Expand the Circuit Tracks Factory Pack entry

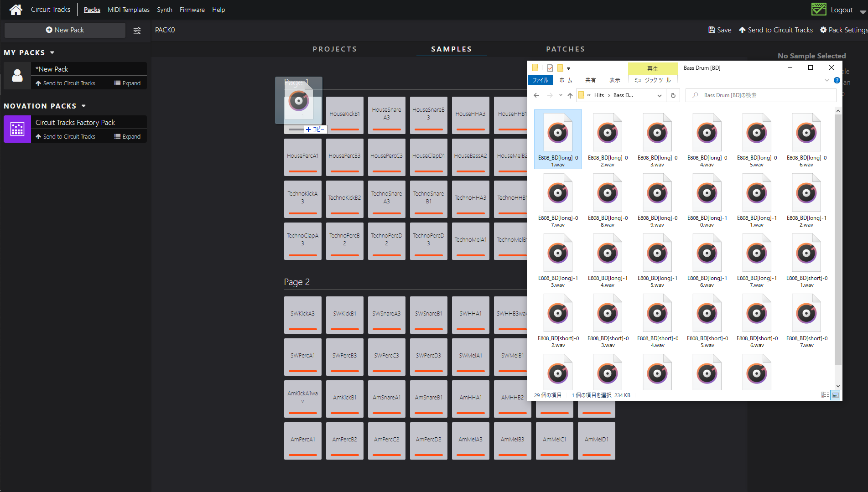pos(127,136)
